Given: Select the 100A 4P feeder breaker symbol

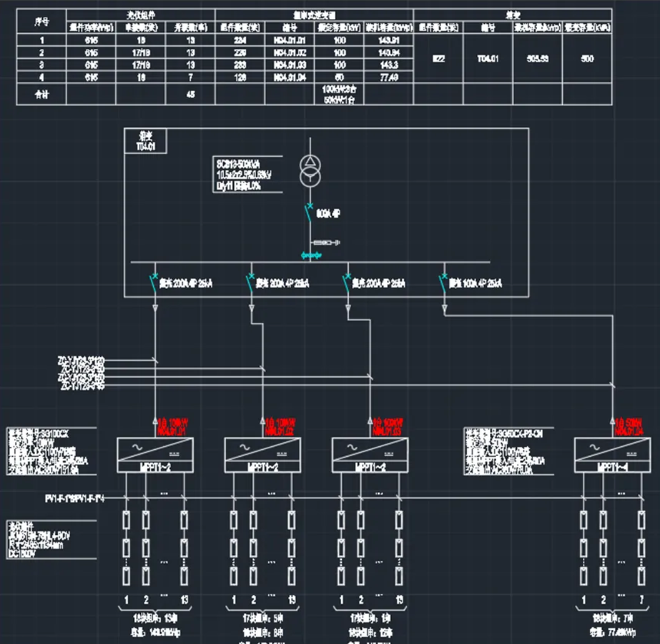Looking at the screenshot, I should [x=444, y=282].
